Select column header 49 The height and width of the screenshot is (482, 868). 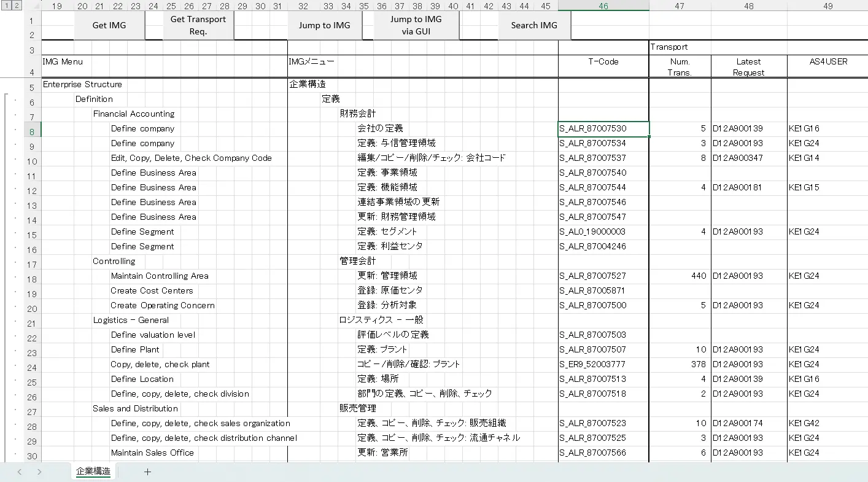827,6
